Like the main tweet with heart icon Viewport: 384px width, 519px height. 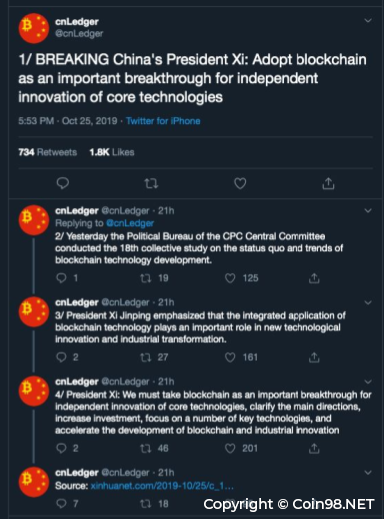pos(240,183)
